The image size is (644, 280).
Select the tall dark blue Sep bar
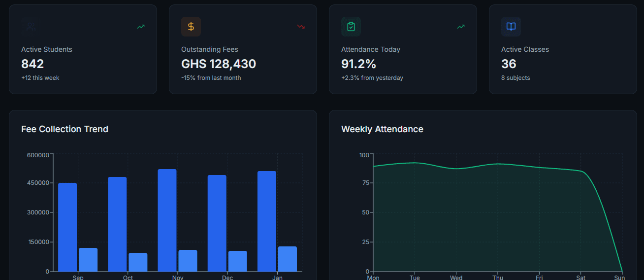pyautogui.click(x=67, y=227)
